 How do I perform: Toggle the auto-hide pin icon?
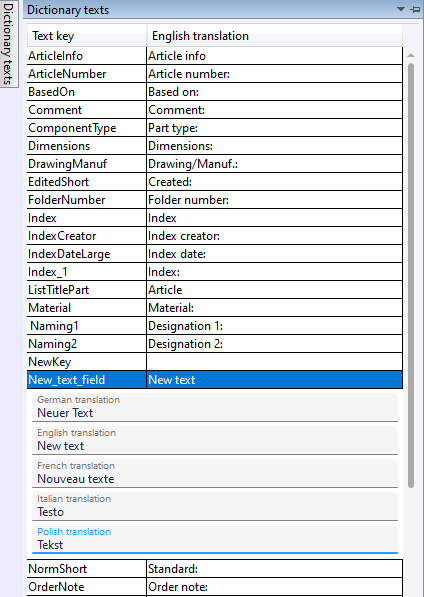[x=415, y=10]
